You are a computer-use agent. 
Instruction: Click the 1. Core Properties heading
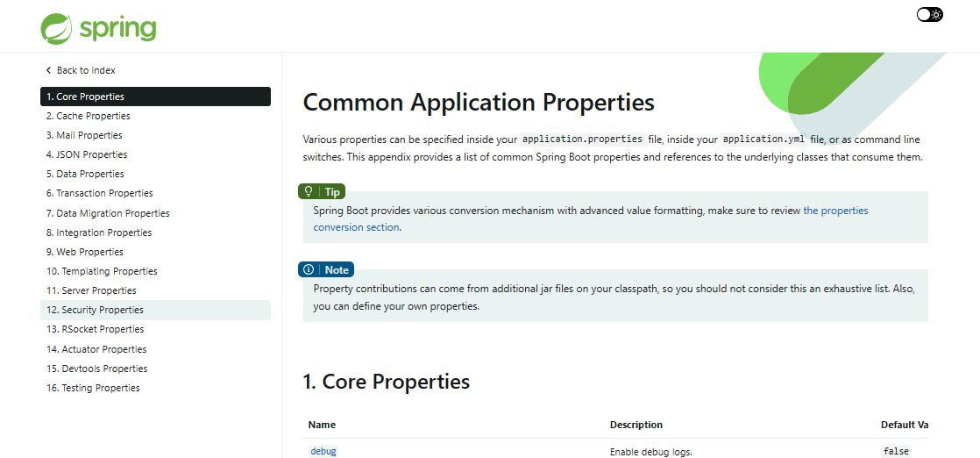point(387,381)
